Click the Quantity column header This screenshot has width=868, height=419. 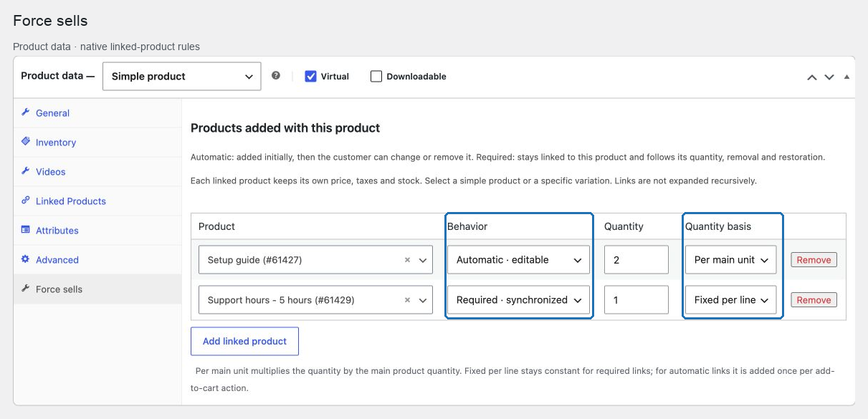click(x=624, y=226)
